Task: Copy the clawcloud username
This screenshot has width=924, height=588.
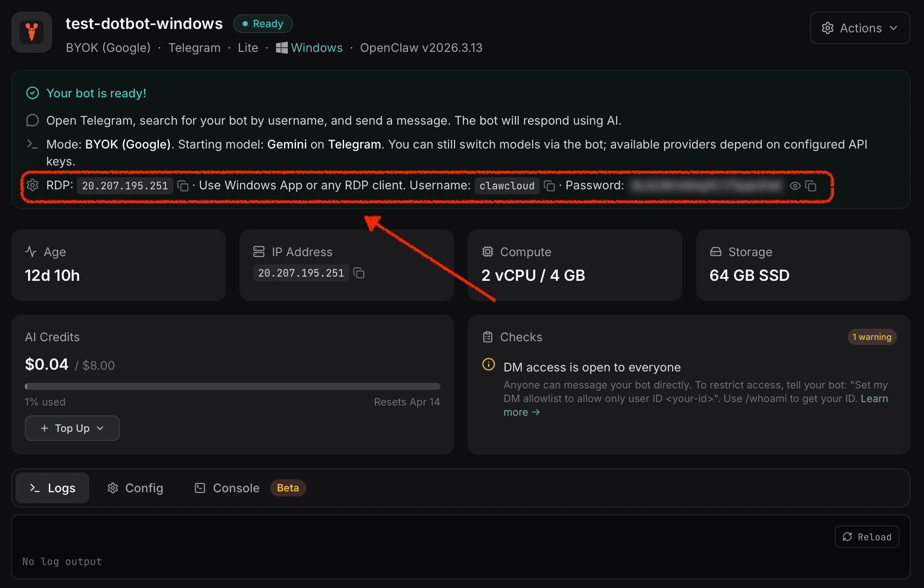Action: point(549,186)
